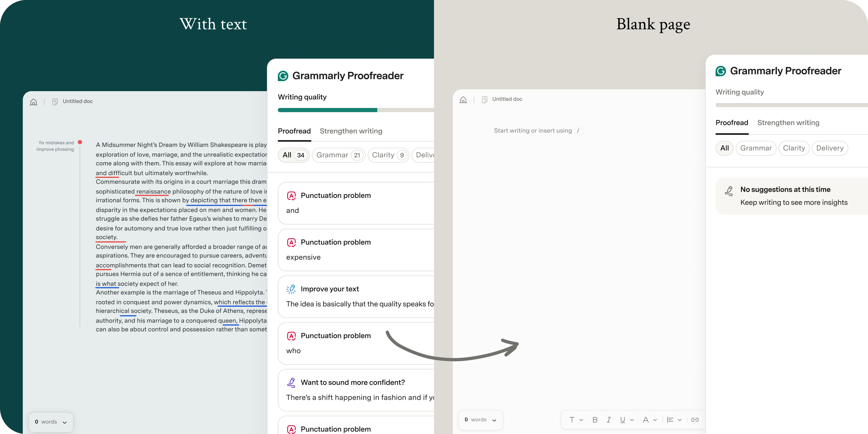Click the icon on the 'and' punctuation card
This screenshot has height=434, width=868.
click(291, 196)
